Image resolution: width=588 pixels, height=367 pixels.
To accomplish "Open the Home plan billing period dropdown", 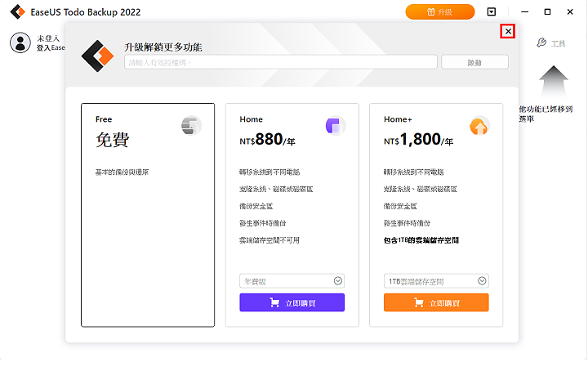I will [x=292, y=281].
